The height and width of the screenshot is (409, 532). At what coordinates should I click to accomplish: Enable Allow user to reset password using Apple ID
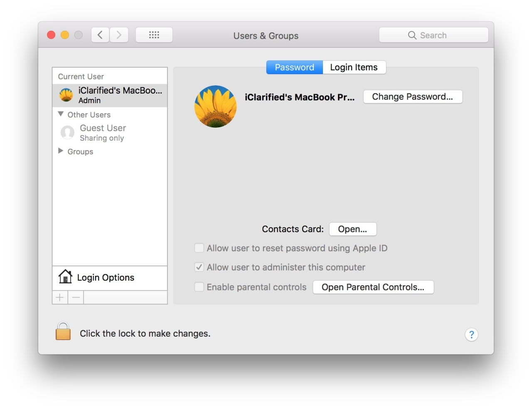199,248
